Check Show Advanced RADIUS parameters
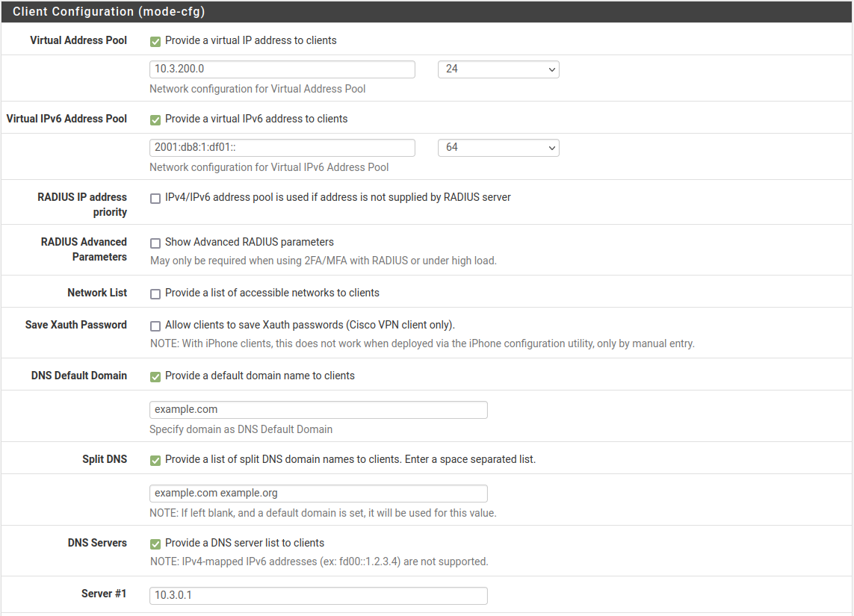Screen dimensions: 854x616 (155, 243)
